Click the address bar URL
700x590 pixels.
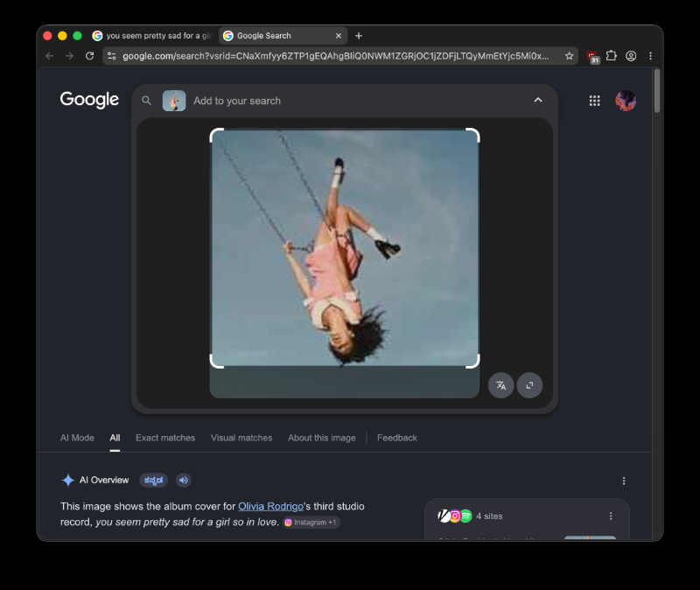click(335, 56)
